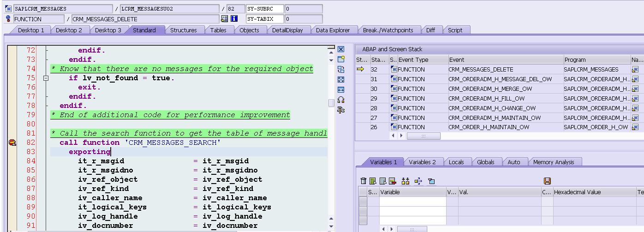The image size is (644, 232).
Task: Click the yellow current-position arrow in stack row 32
Action: pos(361,69)
